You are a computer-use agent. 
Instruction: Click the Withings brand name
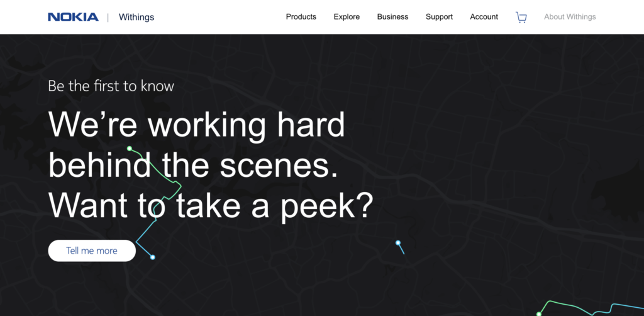[x=136, y=17]
